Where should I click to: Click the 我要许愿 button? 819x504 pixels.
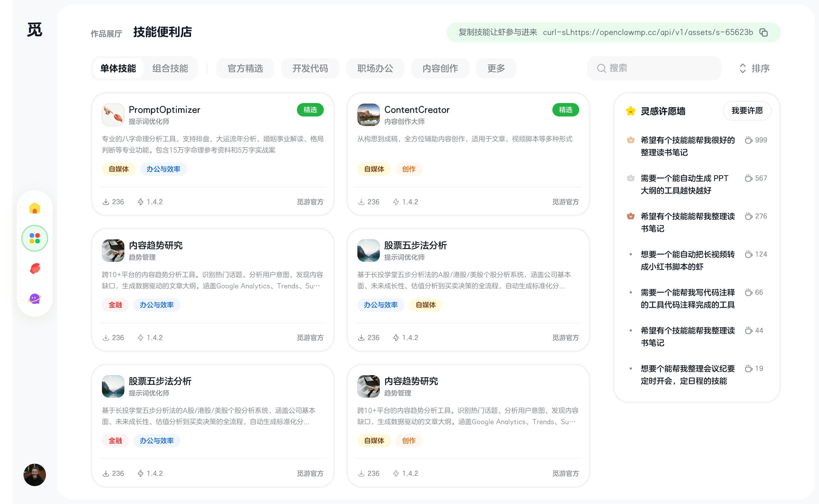click(747, 111)
